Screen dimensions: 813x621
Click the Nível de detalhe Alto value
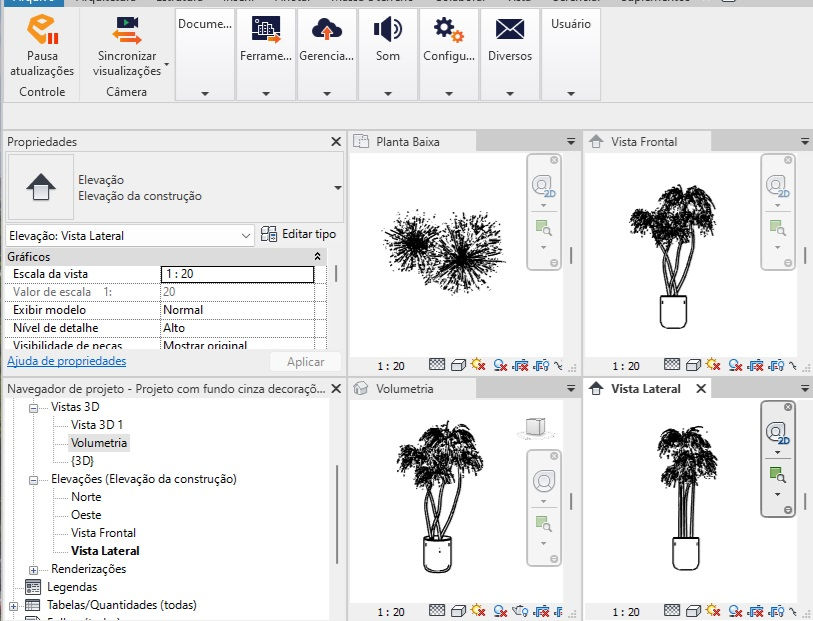237,328
